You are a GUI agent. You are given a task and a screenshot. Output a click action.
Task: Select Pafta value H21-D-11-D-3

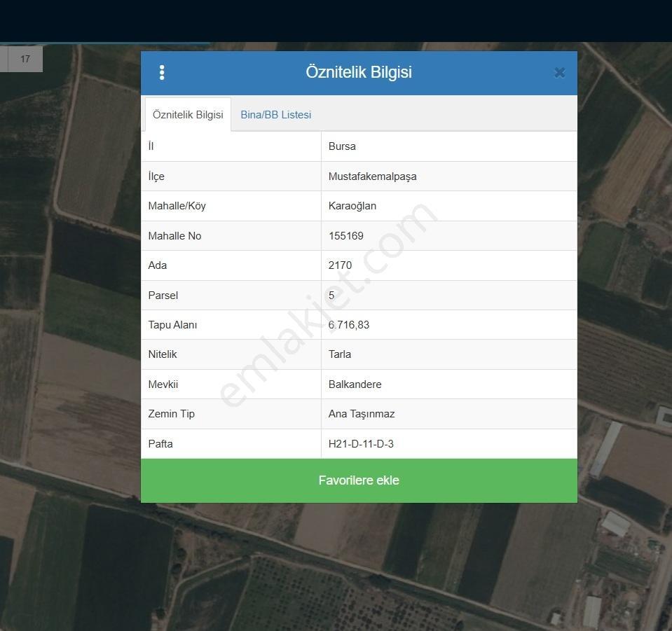pyautogui.click(x=361, y=444)
